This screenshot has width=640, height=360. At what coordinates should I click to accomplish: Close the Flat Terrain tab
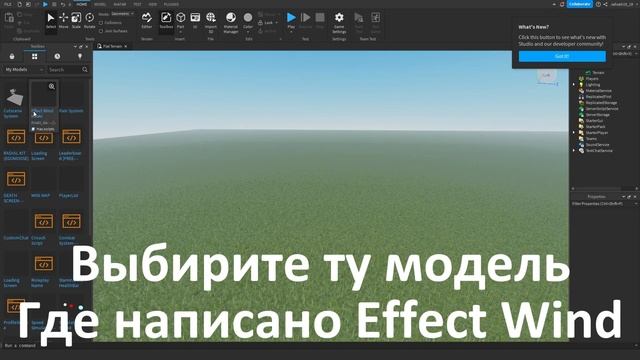click(126, 46)
